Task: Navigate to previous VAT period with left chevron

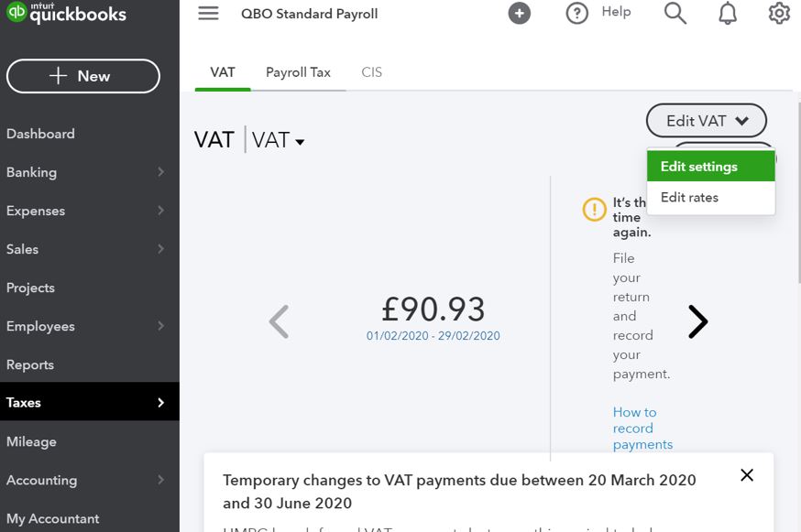Action: (x=279, y=321)
